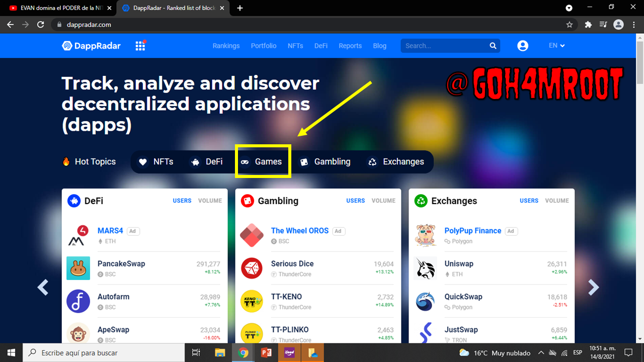Click the DappRadar logo in header

[91, 46]
